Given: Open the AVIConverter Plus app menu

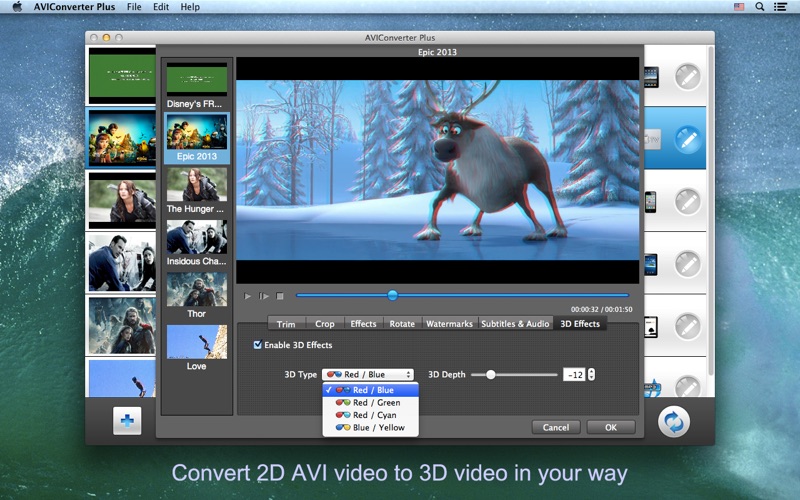Looking at the screenshot, I should pos(74,7).
